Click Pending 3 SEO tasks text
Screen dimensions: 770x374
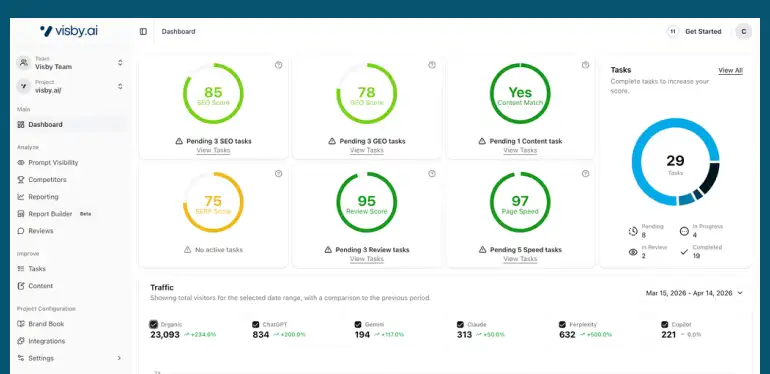click(219, 141)
